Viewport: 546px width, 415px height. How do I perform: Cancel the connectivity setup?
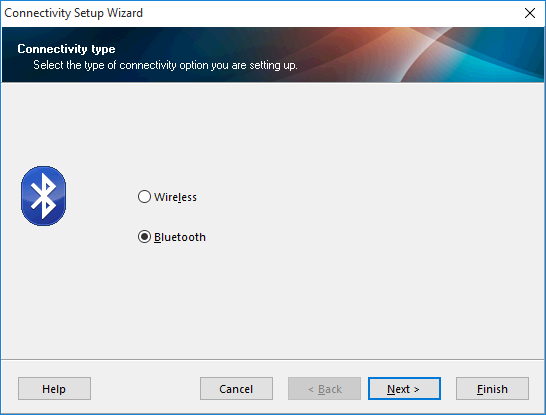point(236,389)
